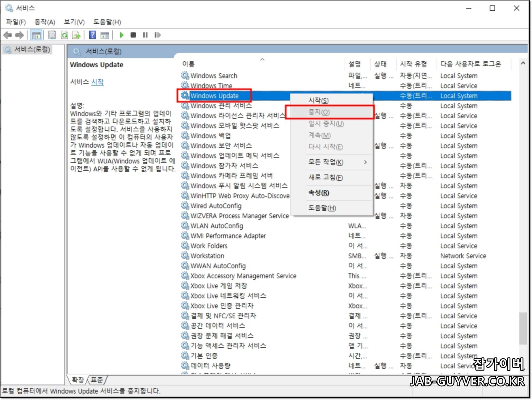
Task: Sort by the 이름 column header
Action: pos(262,64)
